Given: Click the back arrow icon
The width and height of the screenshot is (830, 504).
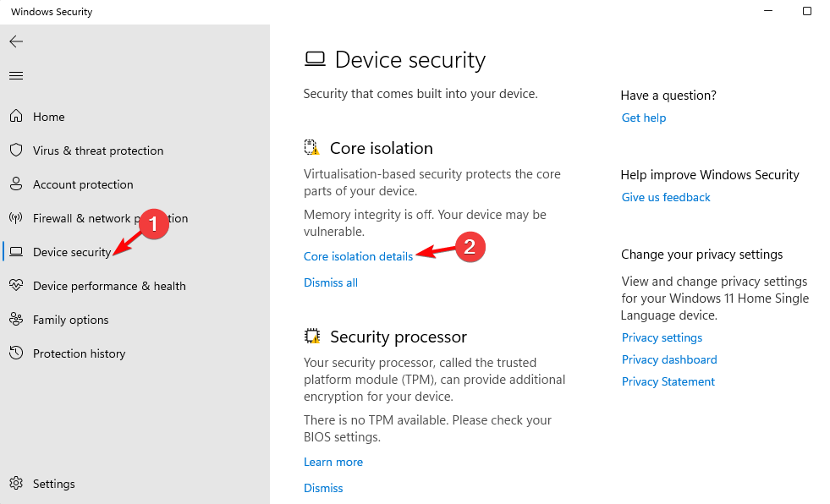Looking at the screenshot, I should tap(16, 41).
